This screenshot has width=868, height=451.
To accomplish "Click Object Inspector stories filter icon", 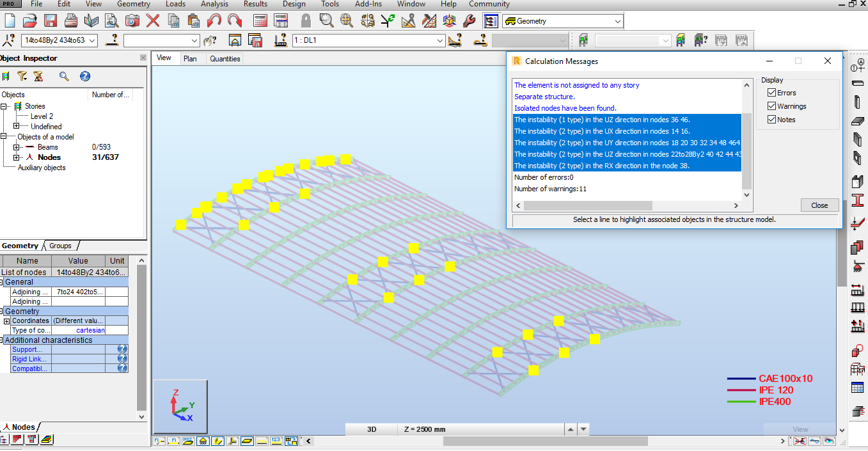I will tap(6, 76).
